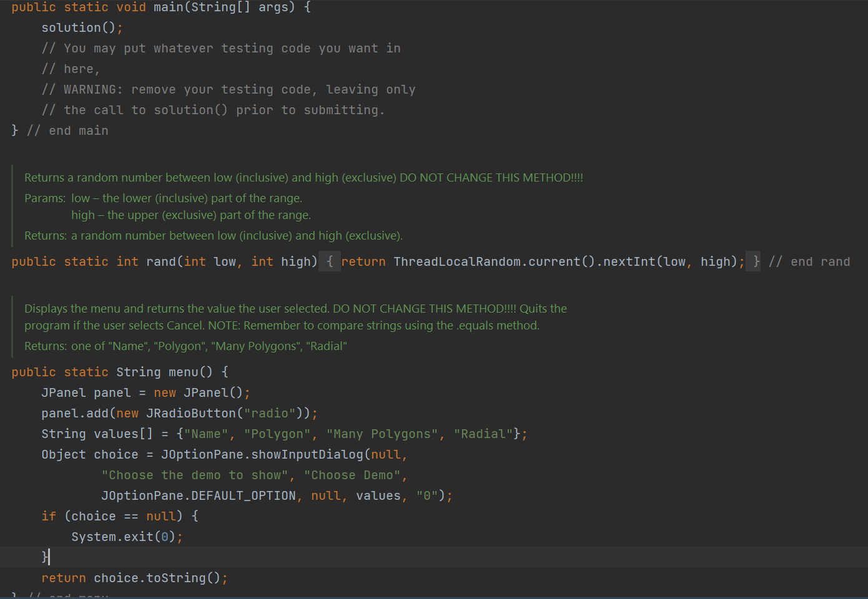
Task: Click the main method name
Action: [169, 7]
